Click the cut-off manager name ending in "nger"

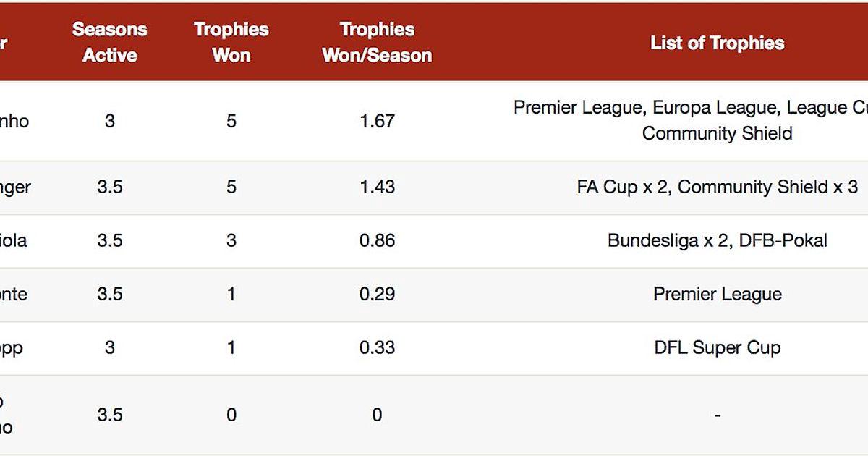15,187
